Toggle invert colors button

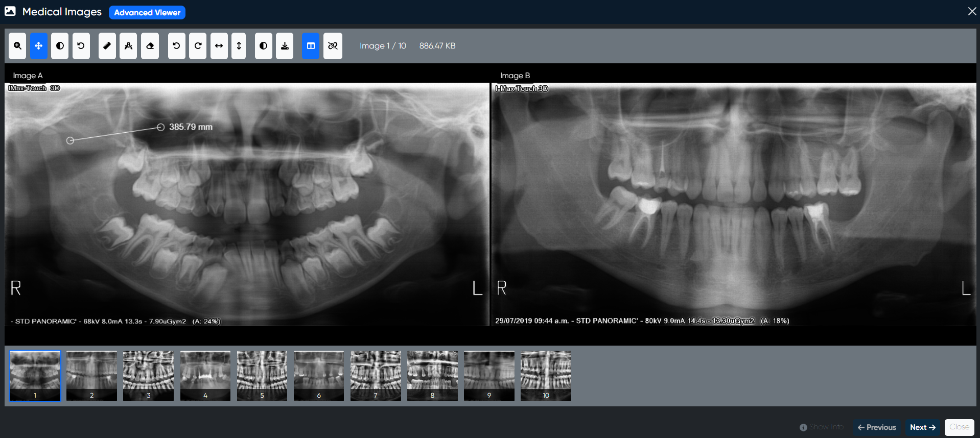263,46
